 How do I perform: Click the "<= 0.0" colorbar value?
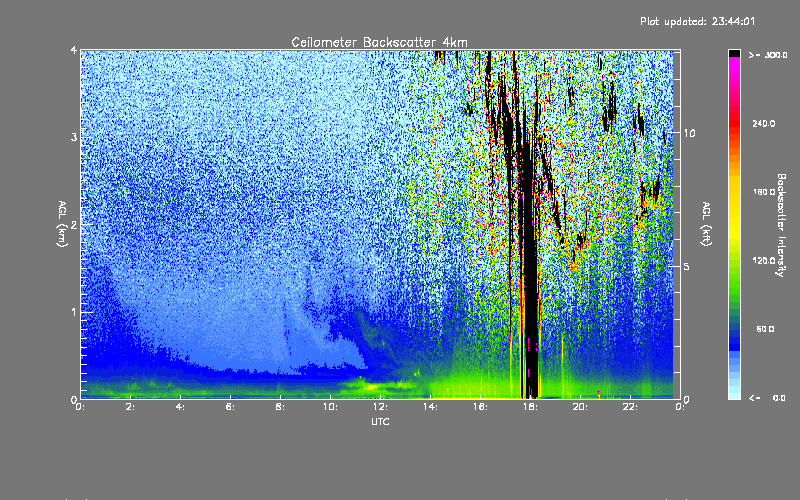(x=767, y=398)
